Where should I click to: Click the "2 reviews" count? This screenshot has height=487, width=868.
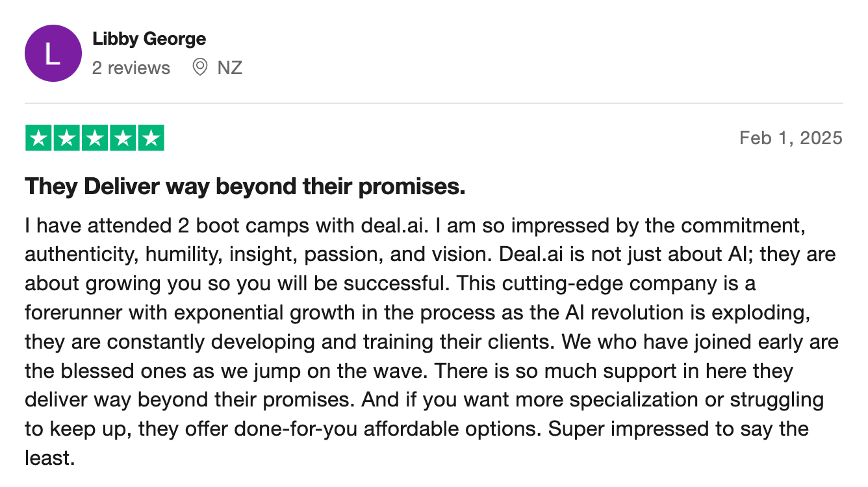(x=131, y=68)
